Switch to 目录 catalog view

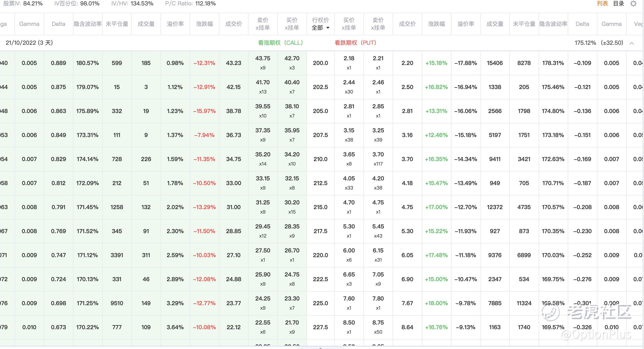619,4
